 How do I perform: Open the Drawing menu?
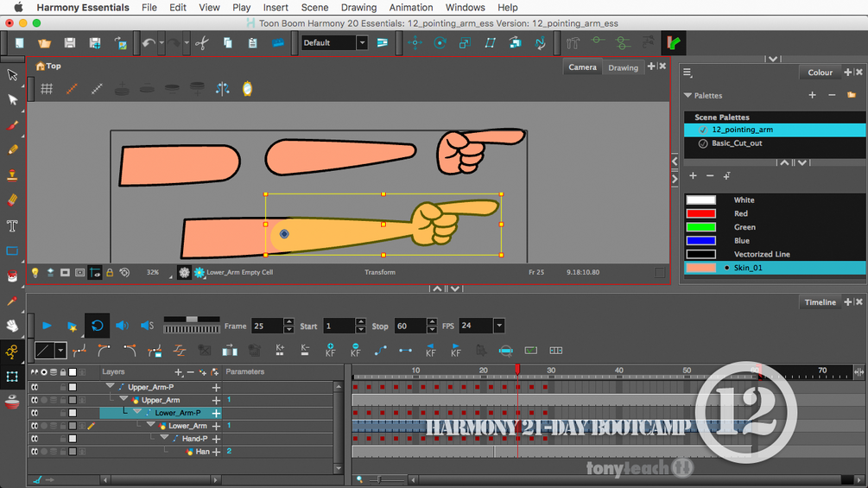pyautogui.click(x=358, y=7)
